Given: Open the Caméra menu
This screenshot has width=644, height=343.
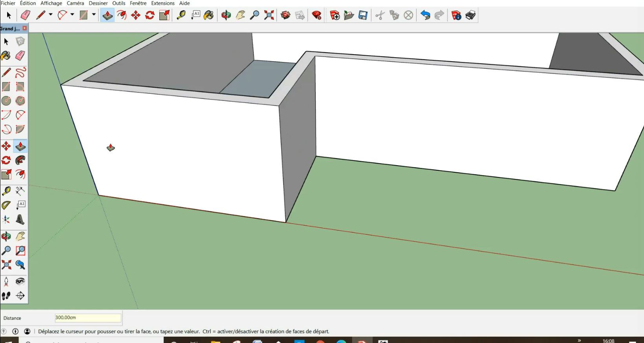Looking at the screenshot, I should (75, 3).
